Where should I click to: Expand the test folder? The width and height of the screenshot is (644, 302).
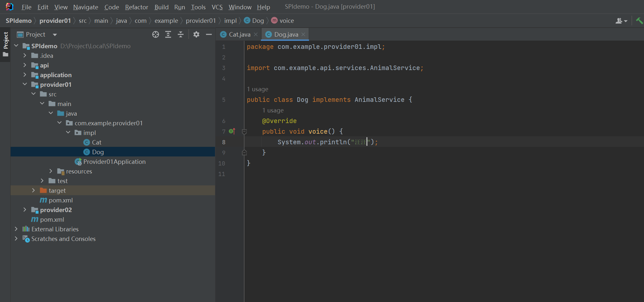42,181
